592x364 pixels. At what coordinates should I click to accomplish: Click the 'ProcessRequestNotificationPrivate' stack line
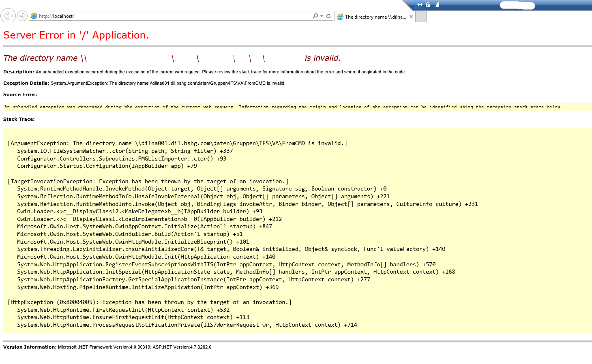pos(187,325)
